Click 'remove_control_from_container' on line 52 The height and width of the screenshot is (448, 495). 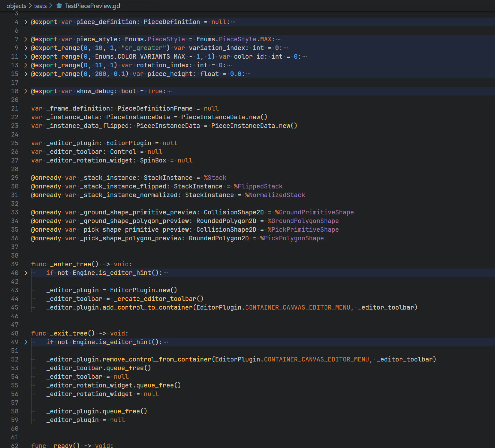(x=157, y=360)
